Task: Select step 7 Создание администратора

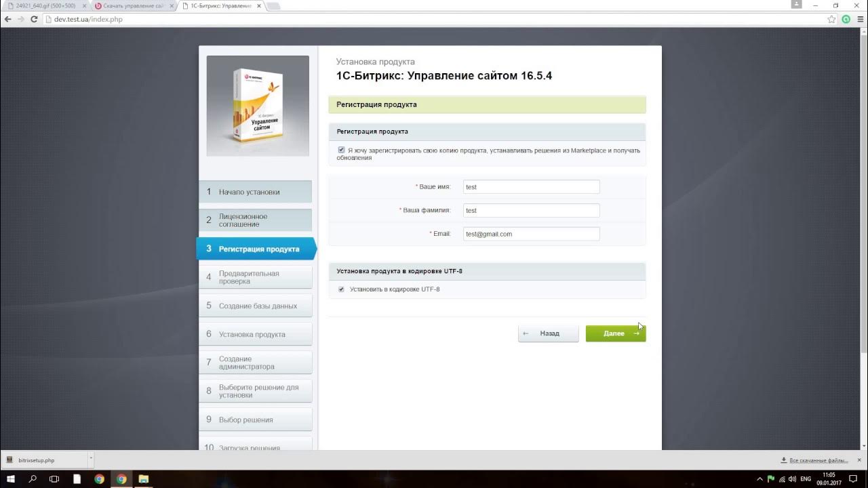Action: (x=255, y=363)
